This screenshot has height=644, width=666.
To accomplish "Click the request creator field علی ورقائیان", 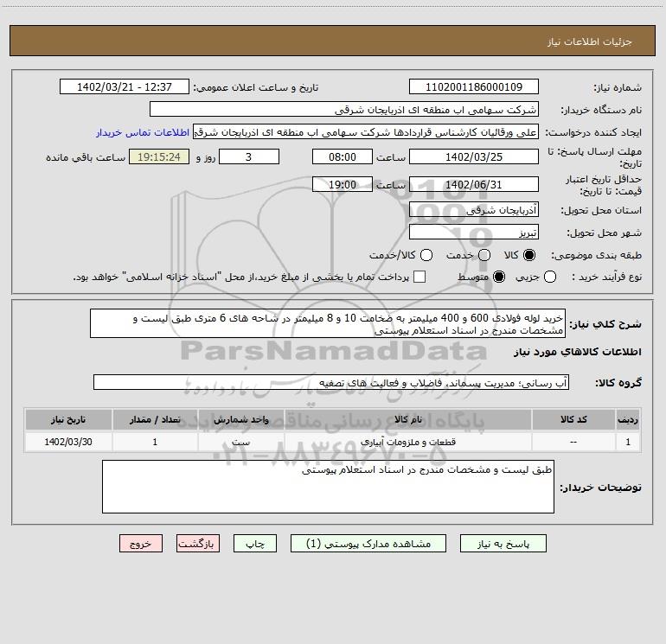I will [366, 132].
